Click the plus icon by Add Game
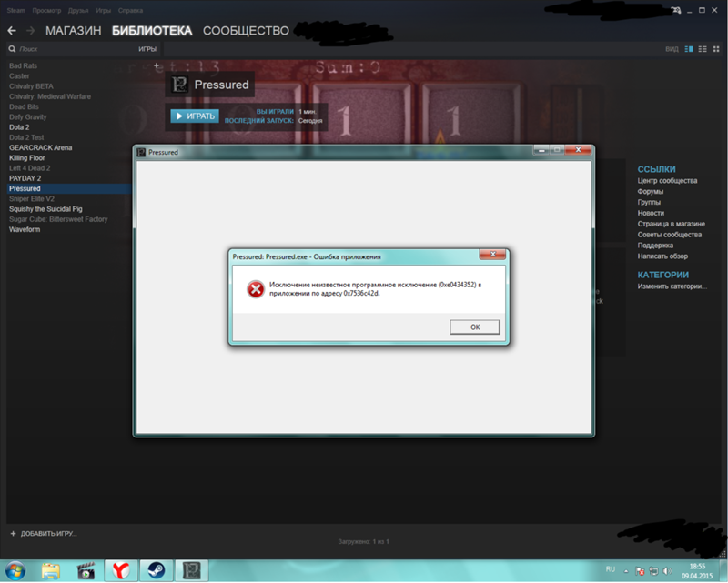Screen dimensions: 728x583 [13, 533]
